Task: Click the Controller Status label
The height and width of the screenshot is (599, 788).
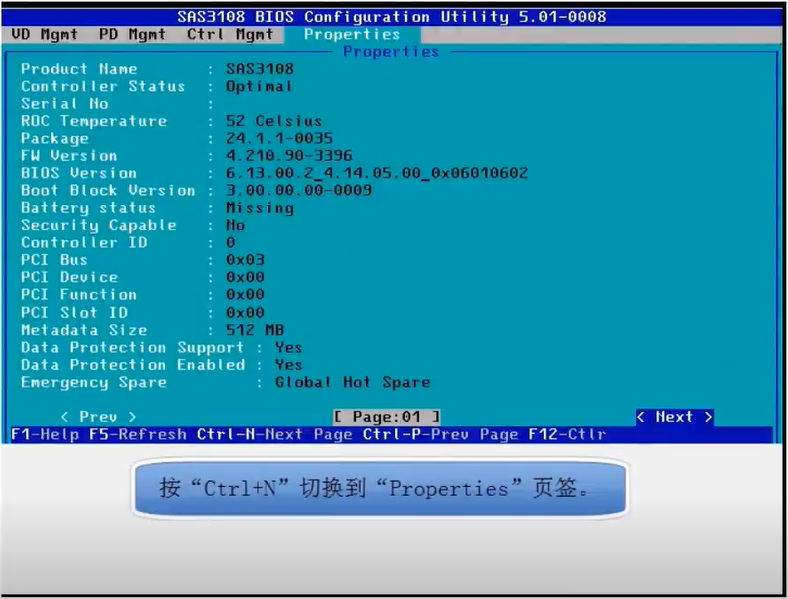Action: coord(103,86)
